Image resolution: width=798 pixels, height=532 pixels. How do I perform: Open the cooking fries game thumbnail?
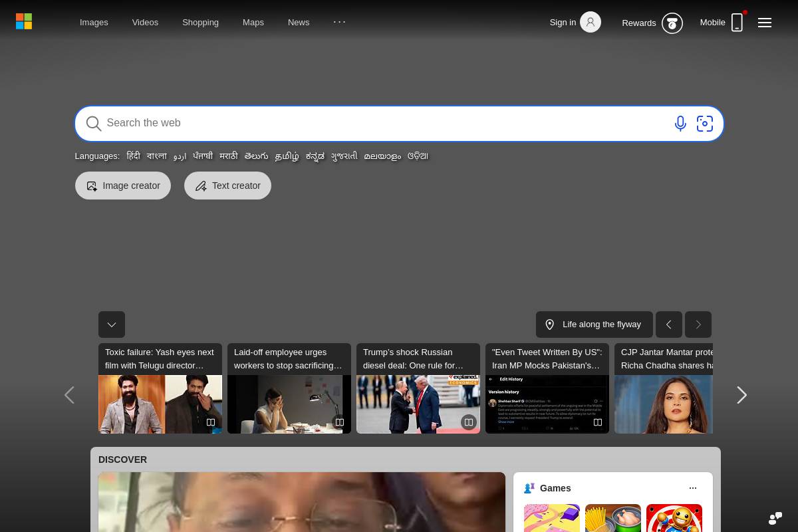[613, 518]
